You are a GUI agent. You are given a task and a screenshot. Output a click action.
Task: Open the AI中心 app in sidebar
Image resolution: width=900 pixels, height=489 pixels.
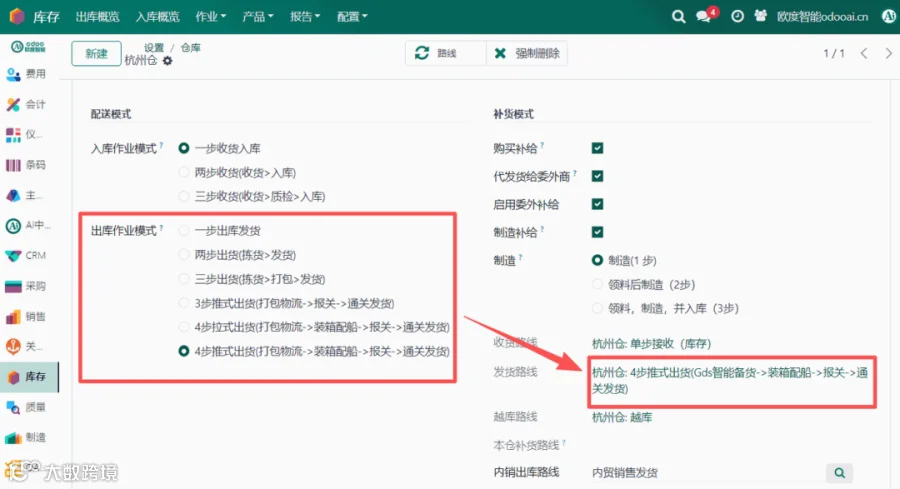point(28,226)
